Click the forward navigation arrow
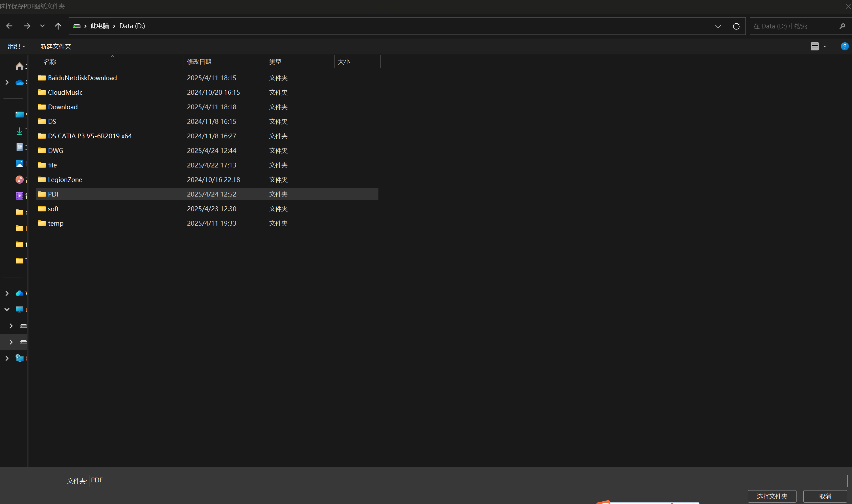The height and width of the screenshot is (504, 852). 27,26
